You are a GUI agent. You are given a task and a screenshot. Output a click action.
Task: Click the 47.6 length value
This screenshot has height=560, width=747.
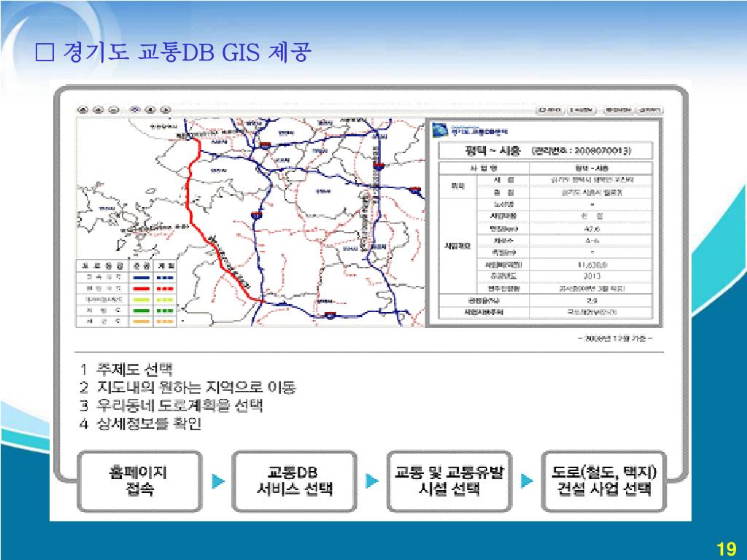click(591, 228)
